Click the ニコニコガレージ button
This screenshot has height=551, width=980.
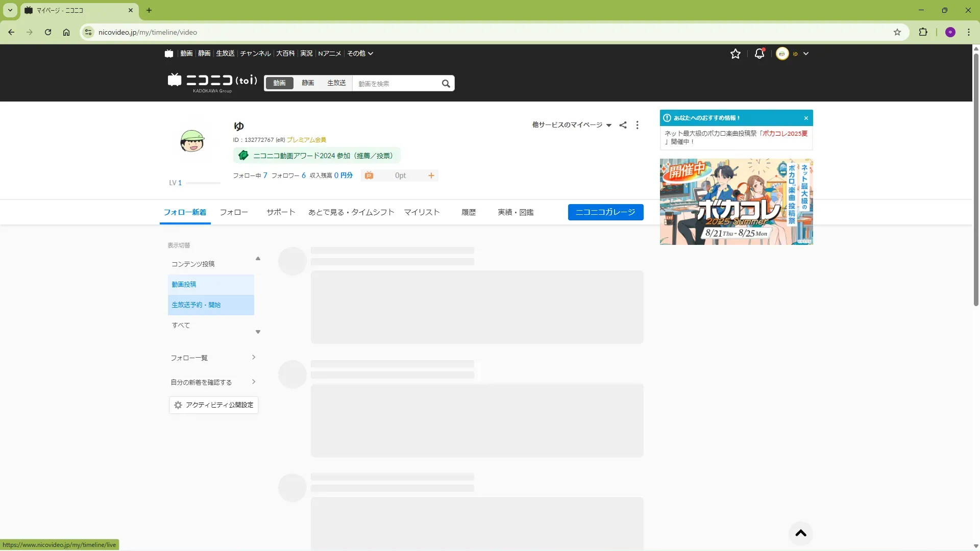click(x=605, y=212)
